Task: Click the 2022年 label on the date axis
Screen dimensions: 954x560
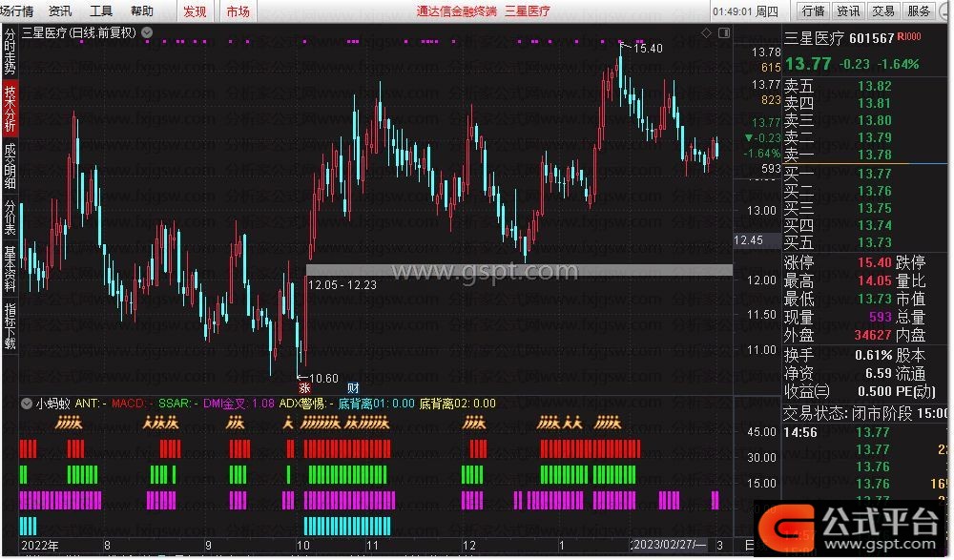Action: (x=40, y=545)
